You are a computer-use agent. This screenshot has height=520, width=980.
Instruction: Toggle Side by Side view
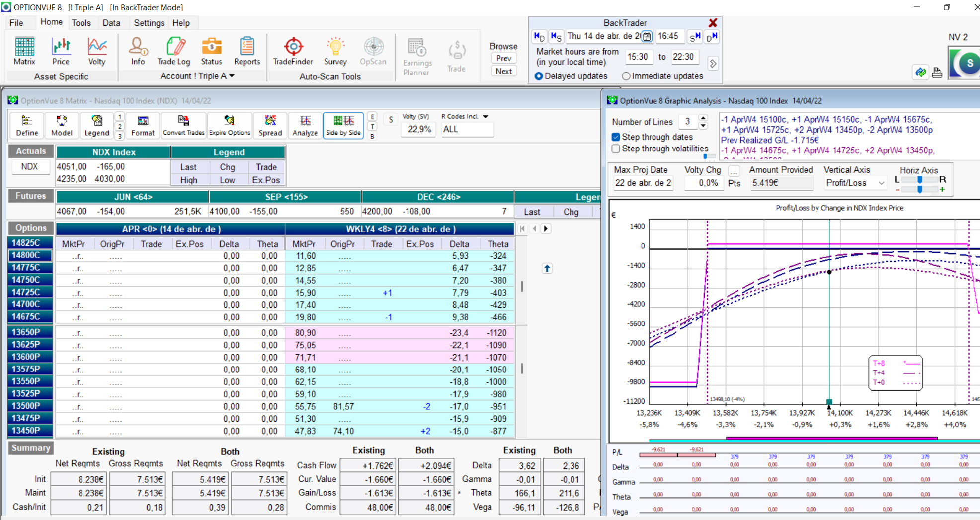pos(343,125)
